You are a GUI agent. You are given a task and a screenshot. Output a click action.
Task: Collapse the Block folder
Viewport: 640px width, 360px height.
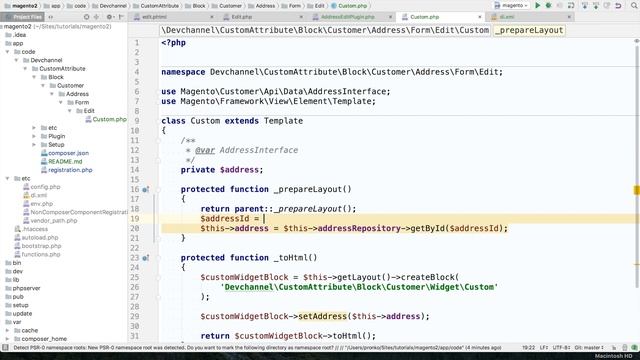click(34, 77)
